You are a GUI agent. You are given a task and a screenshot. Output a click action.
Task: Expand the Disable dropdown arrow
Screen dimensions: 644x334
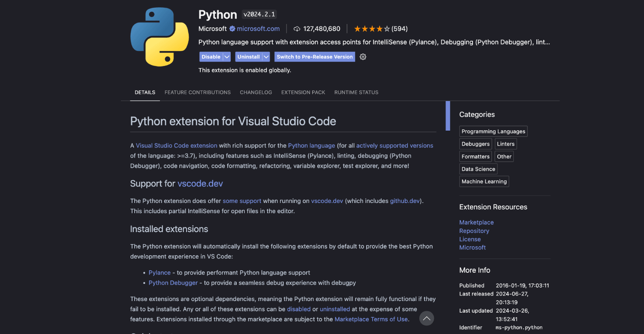[x=227, y=57]
